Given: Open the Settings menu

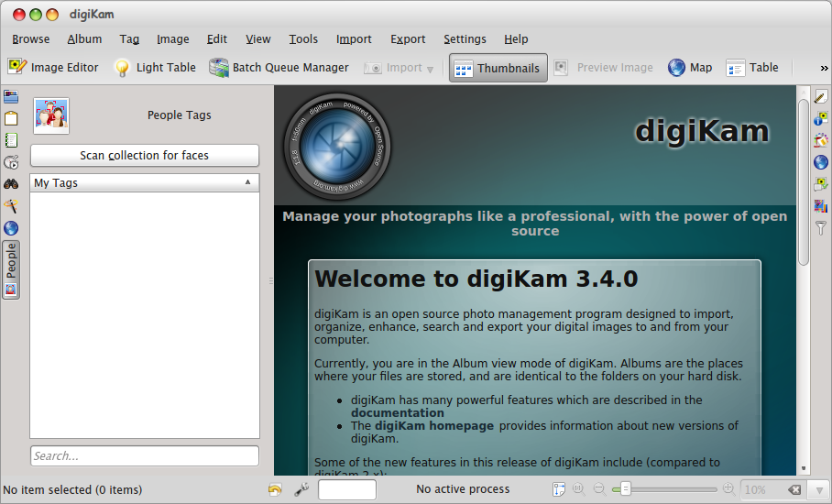Looking at the screenshot, I should [x=465, y=39].
